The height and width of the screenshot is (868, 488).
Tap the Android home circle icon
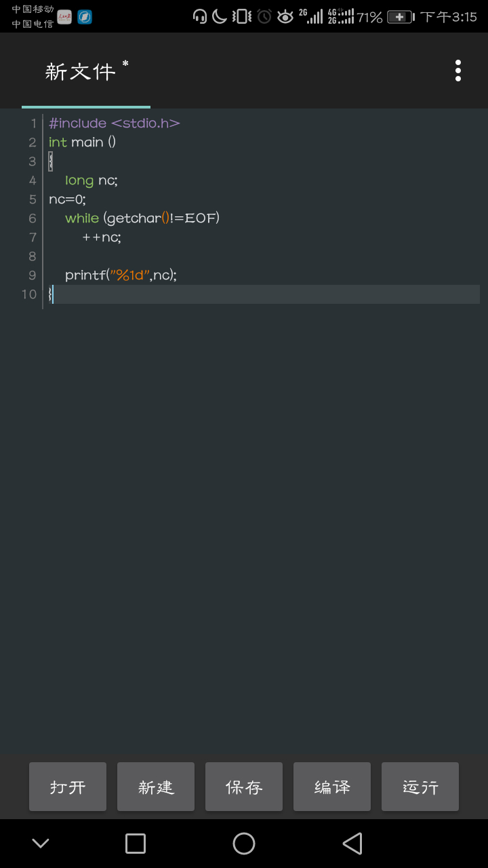244,844
